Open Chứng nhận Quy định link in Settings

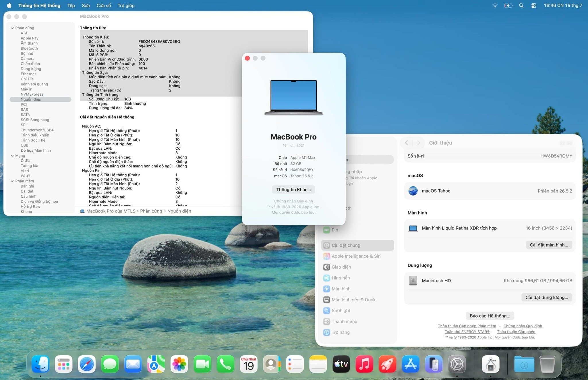pyautogui.click(x=523, y=326)
